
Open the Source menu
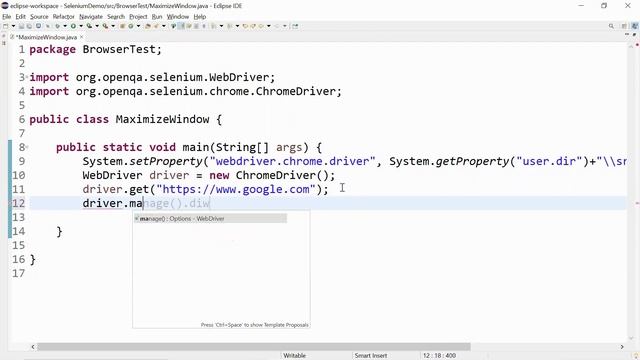39,17
